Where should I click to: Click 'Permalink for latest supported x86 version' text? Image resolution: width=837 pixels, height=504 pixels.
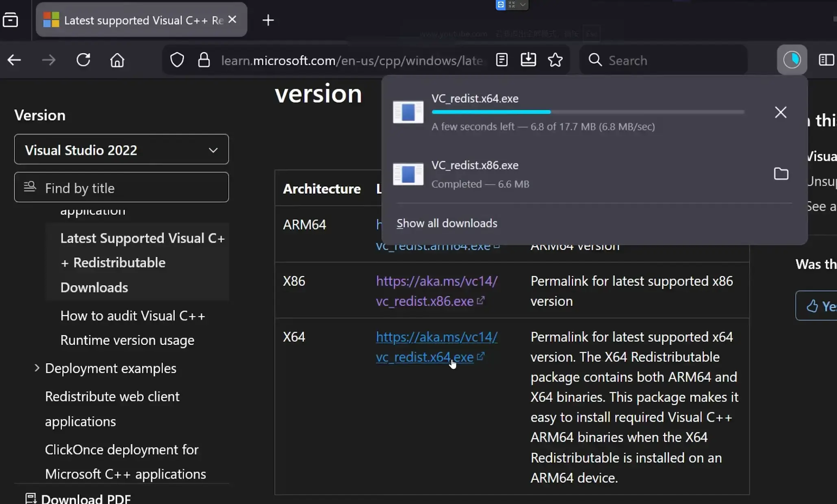(632, 291)
